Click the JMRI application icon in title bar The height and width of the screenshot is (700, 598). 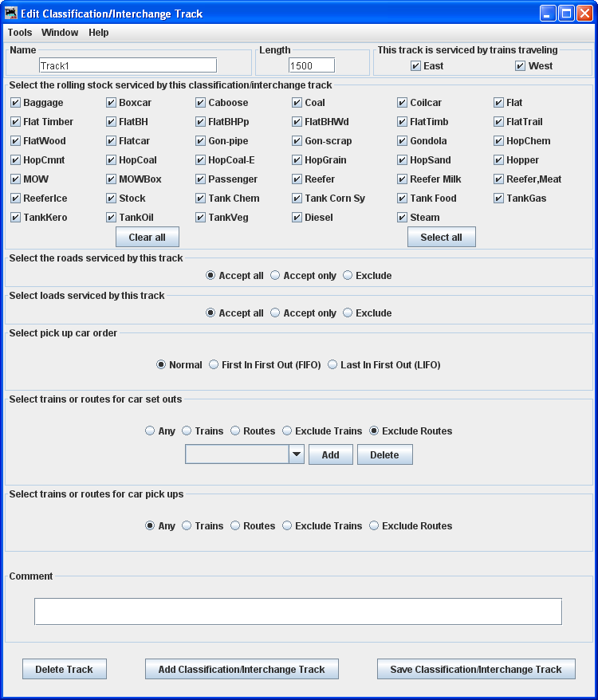pos(11,14)
